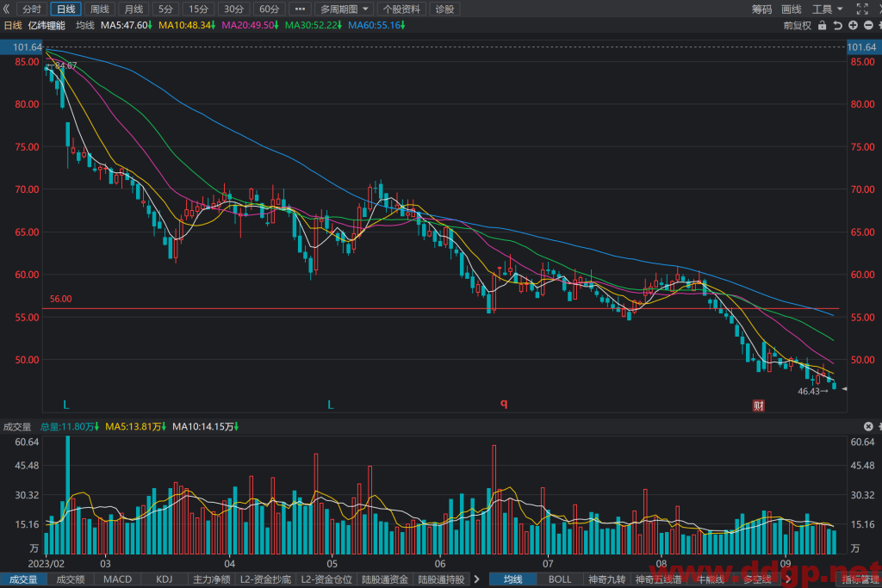This screenshot has width=882, height=588.
Task: Click the volume MA5:13.81万 label
Action: 135,427
